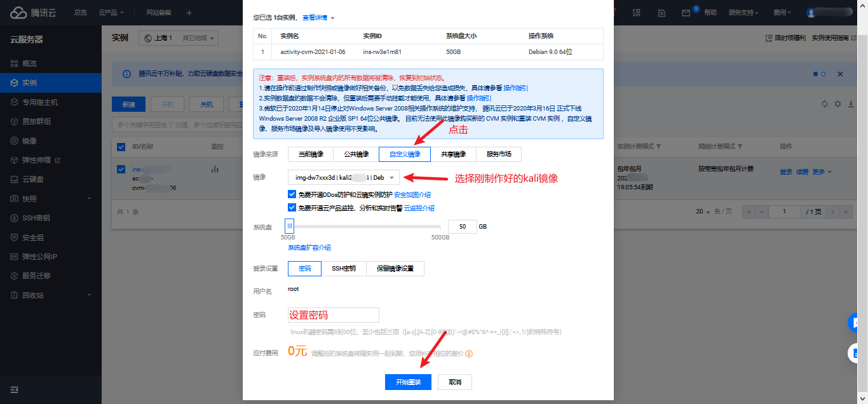Open the table settings gear icon
The height and width of the screenshot is (404, 868).
click(838, 104)
